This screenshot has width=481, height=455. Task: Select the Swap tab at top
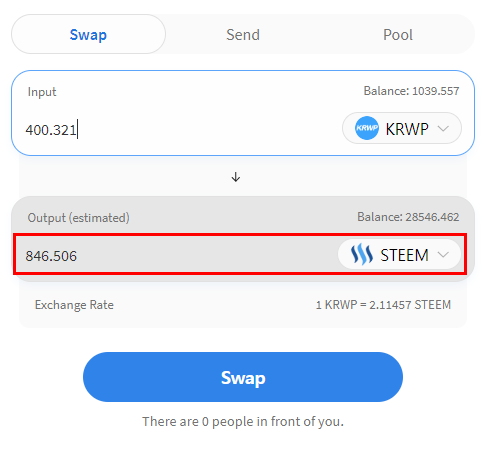pyautogui.click(x=88, y=34)
